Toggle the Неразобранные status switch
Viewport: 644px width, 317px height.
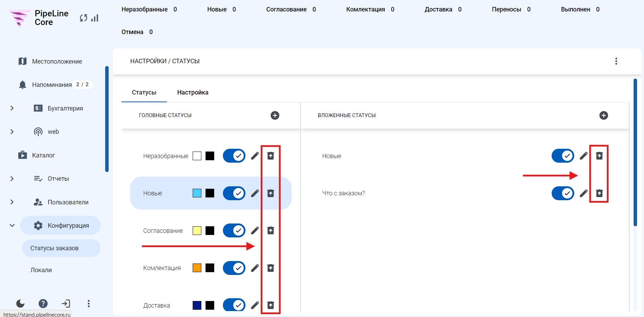coord(234,156)
